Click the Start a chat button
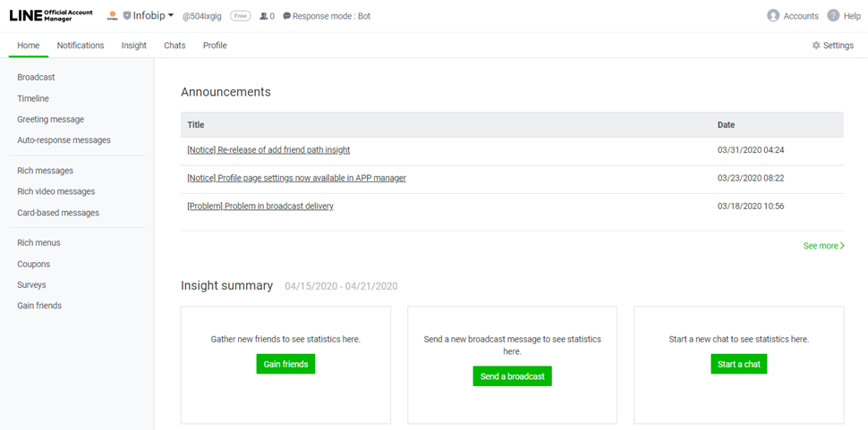This screenshot has height=430, width=868. [x=739, y=364]
